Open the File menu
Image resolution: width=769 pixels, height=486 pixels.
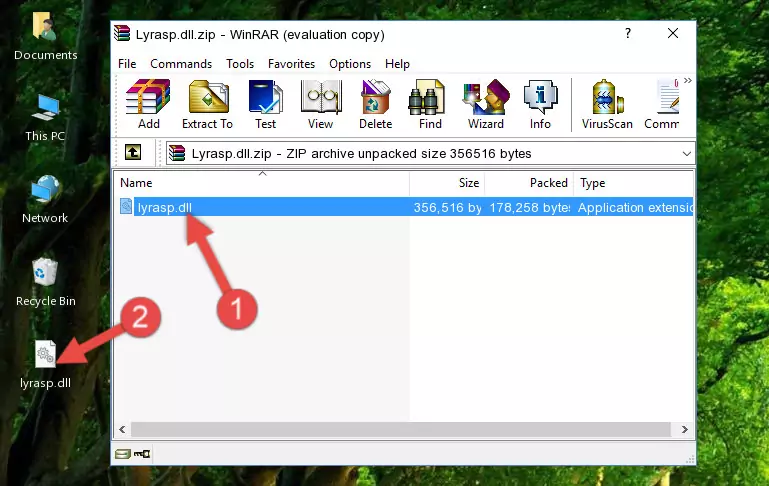pyautogui.click(x=127, y=64)
